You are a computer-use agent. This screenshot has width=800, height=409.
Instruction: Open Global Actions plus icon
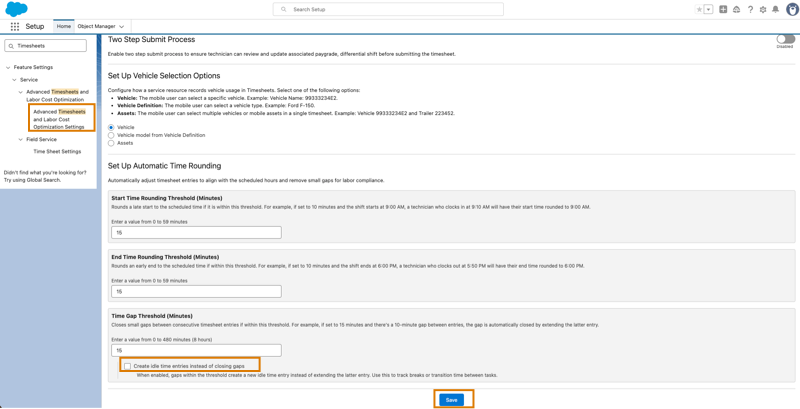point(723,9)
